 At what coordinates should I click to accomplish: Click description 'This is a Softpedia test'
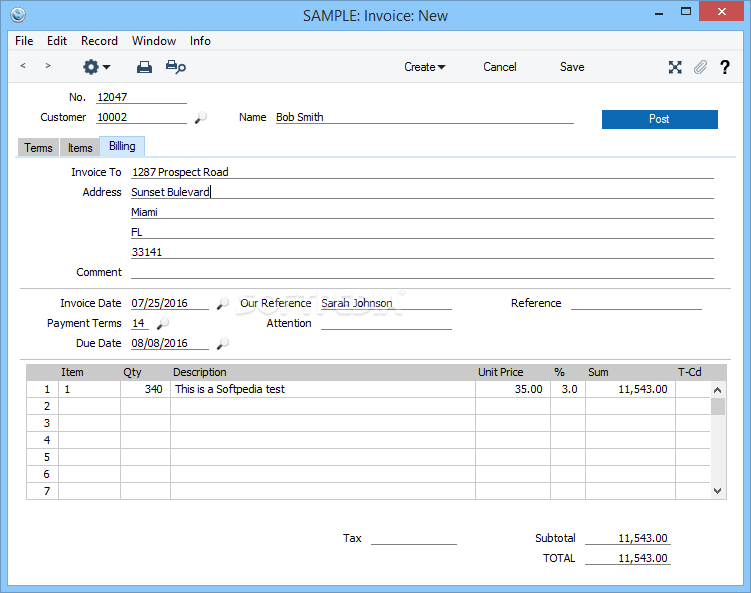pyautogui.click(x=323, y=389)
